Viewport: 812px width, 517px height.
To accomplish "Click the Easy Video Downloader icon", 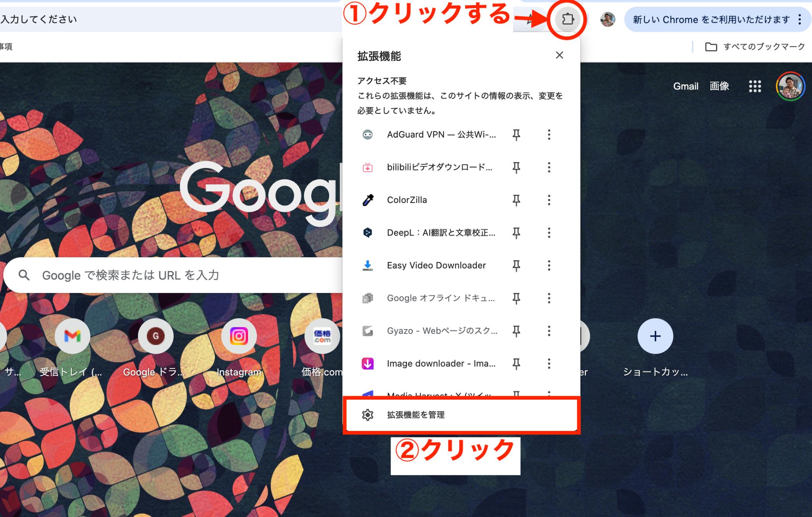I will (368, 265).
